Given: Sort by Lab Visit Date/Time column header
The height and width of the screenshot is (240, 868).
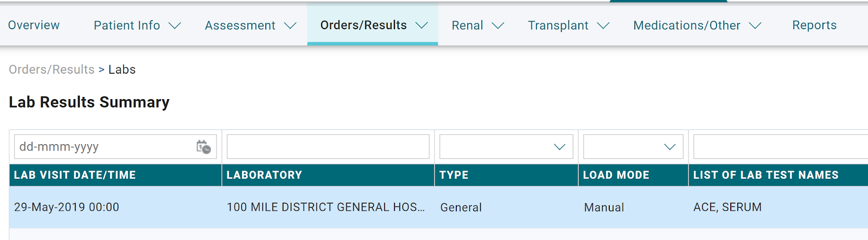Looking at the screenshot, I should pos(75,175).
